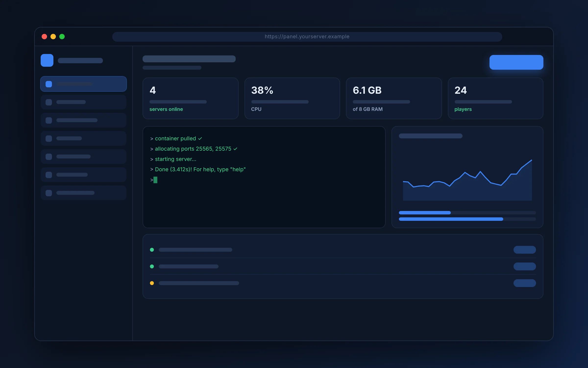Viewport: 588px width, 368px height.
Task: Click the blue line chart area
Action: [x=467, y=180]
